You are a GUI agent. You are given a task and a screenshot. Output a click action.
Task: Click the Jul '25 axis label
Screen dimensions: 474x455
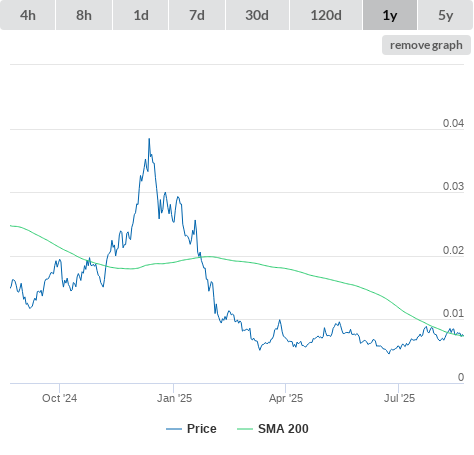click(x=399, y=398)
